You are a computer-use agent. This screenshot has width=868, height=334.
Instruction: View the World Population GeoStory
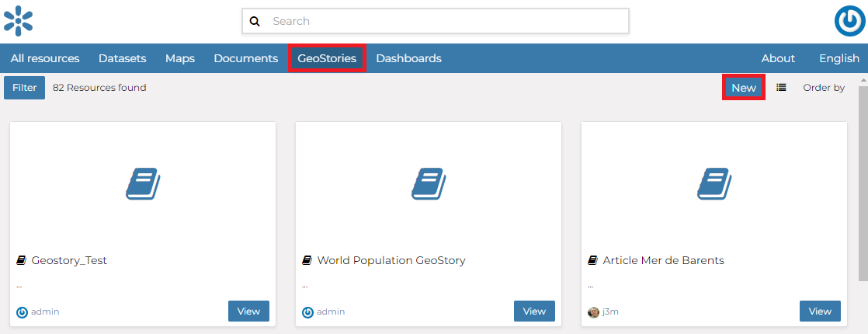coord(534,311)
